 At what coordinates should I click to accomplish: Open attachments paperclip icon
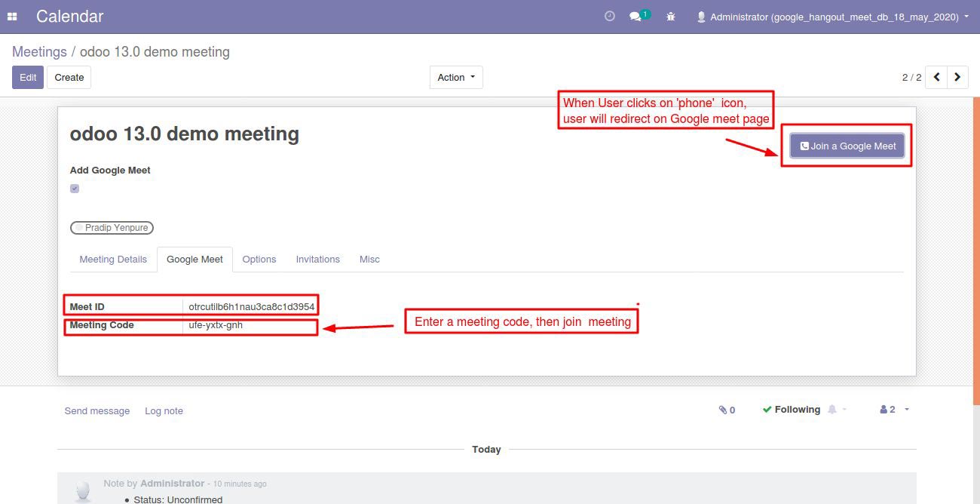click(x=727, y=410)
